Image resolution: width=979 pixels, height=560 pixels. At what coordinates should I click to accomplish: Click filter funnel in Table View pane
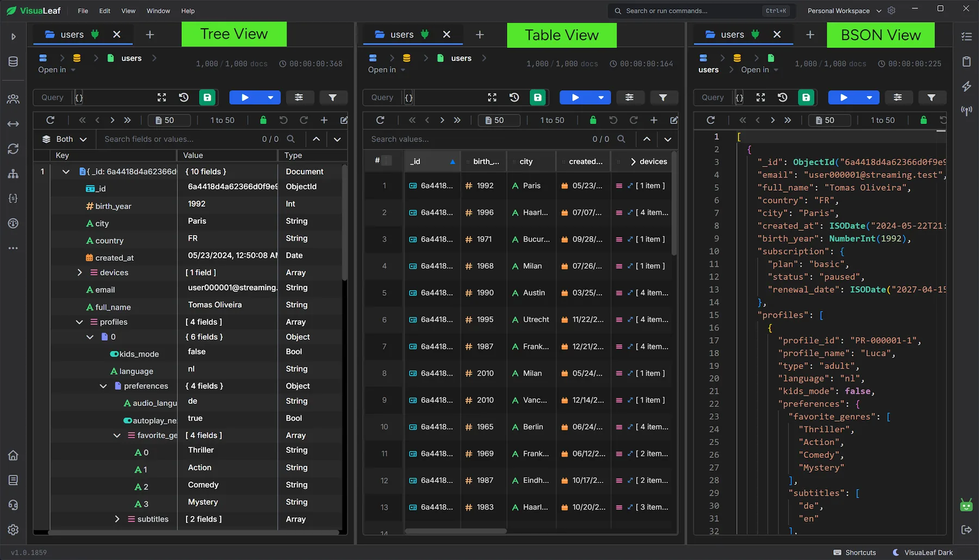coord(663,97)
